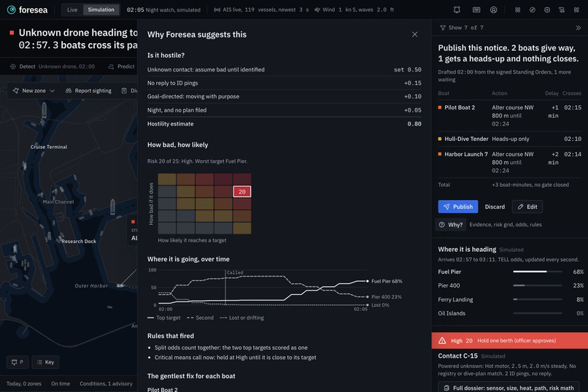This screenshot has height=392, width=588.
Task: Click the highlighted 20 risk grid cell
Action: pos(242,192)
